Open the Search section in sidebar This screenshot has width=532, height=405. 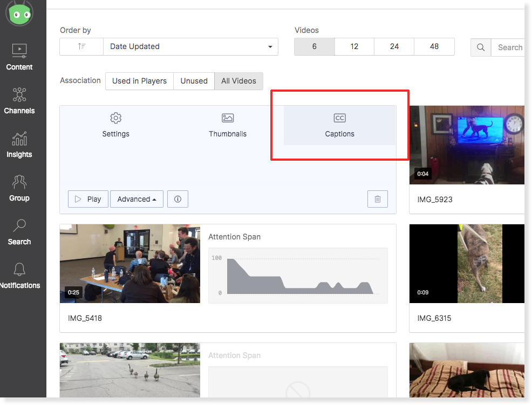(x=19, y=232)
